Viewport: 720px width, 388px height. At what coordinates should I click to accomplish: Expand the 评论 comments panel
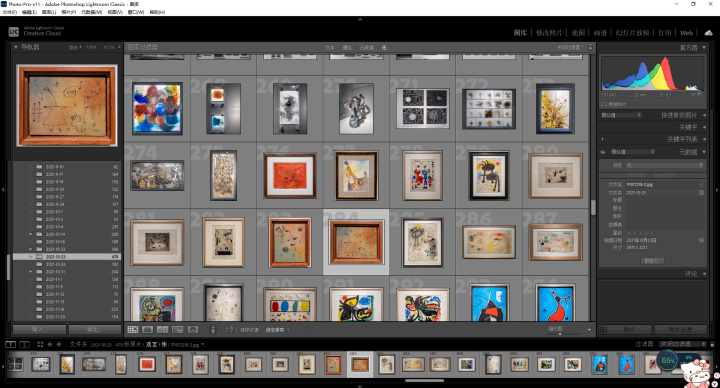click(704, 274)
